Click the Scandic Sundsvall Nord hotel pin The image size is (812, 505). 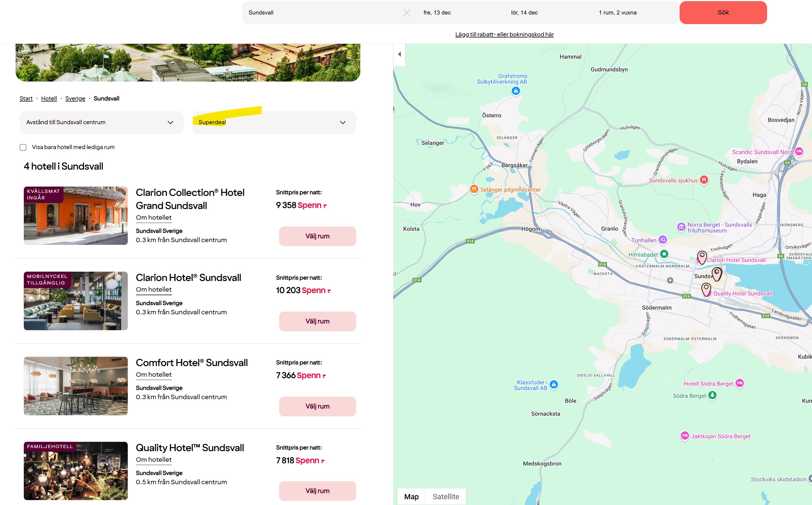[x=799, y=152]
